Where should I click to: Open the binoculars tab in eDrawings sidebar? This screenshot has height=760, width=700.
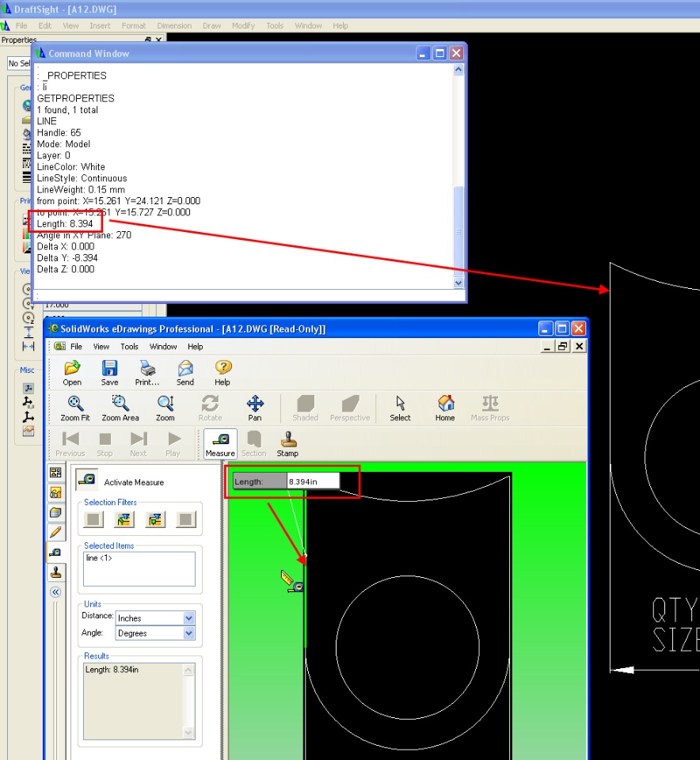pyautogui.click(x=55, y=493)
